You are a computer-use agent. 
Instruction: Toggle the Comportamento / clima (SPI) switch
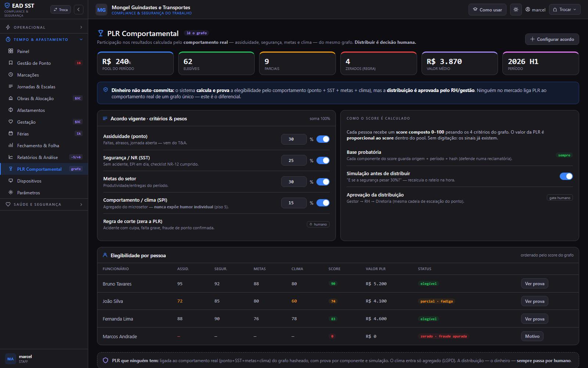pyautogui.click(x=323, y=203)
